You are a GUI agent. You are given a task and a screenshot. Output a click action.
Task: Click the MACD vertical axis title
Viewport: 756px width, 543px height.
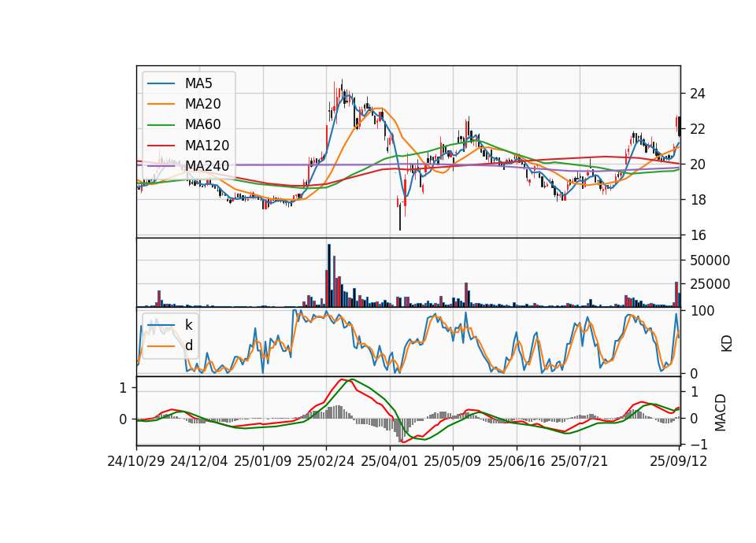[721, 412]
